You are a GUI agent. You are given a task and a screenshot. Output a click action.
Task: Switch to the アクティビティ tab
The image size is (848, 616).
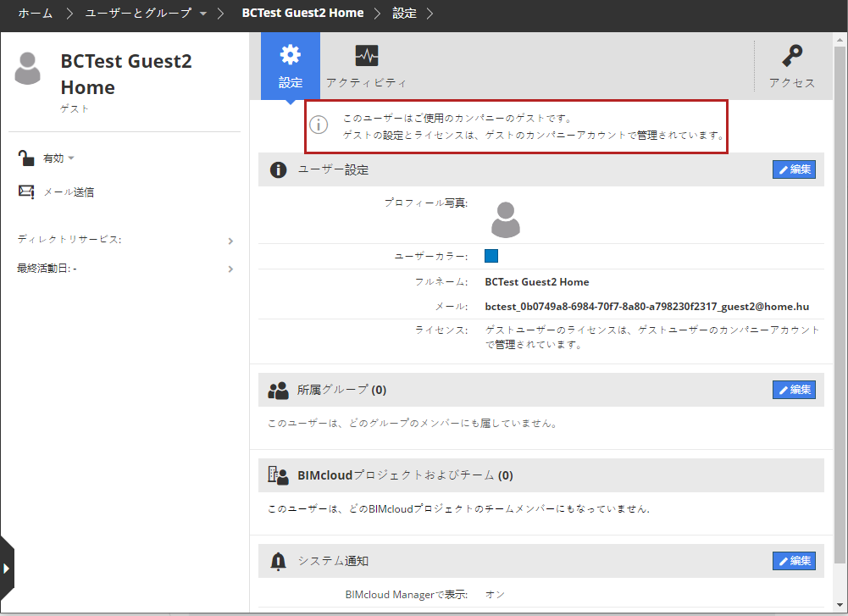tap(366, 66)
